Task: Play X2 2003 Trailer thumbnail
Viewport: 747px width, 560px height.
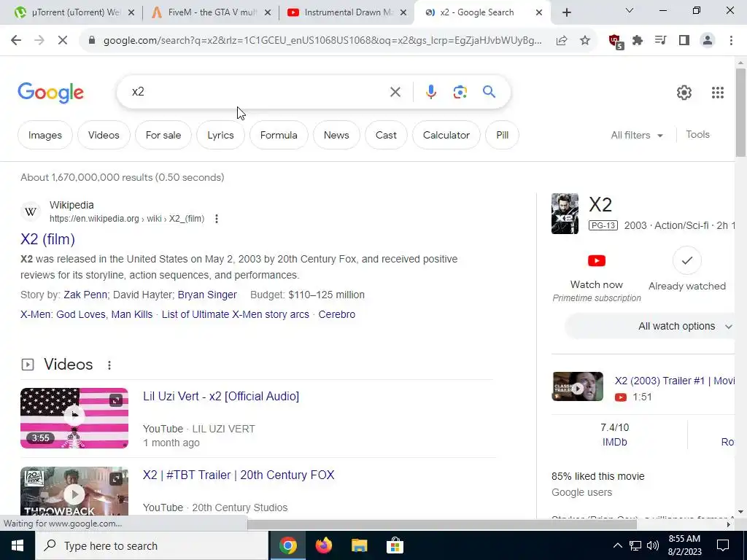Action: (578, 386)
